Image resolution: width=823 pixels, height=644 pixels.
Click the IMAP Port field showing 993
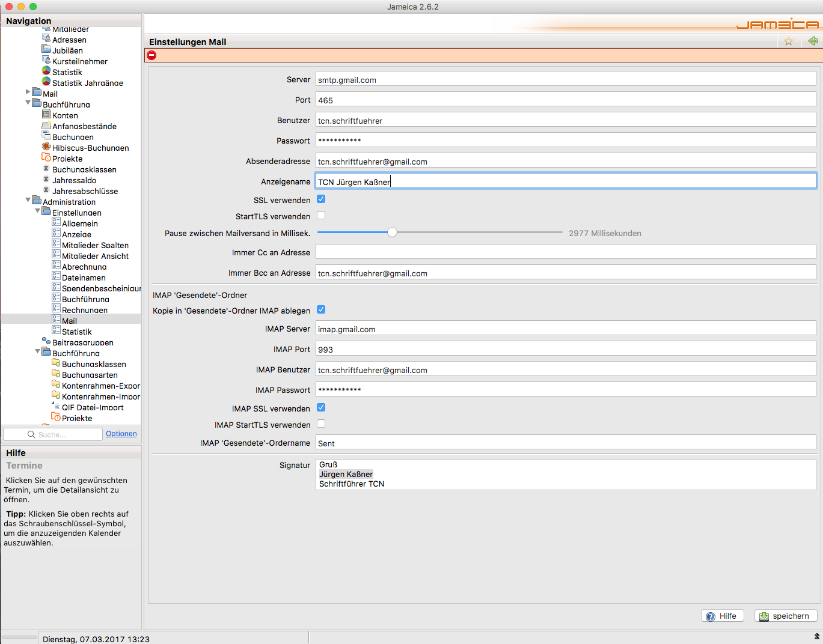(x=566, y=349)
